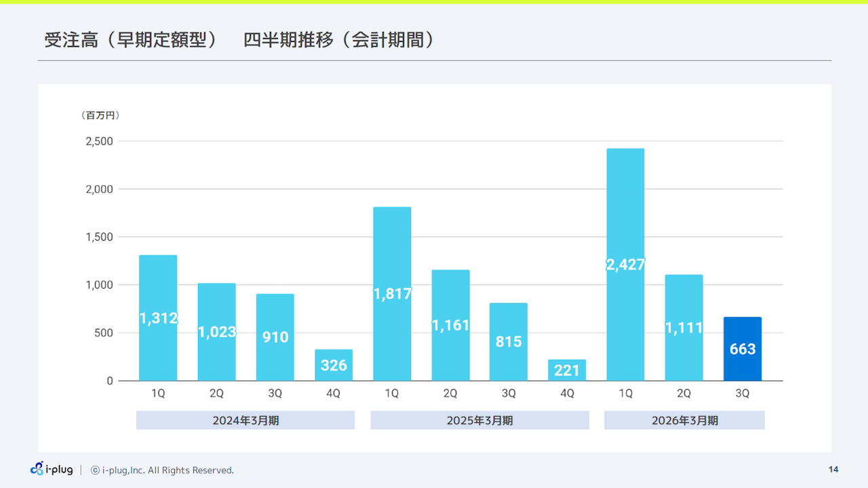
Task: Select the 2026年3月期 period band
Action: (x=684, y=420)
